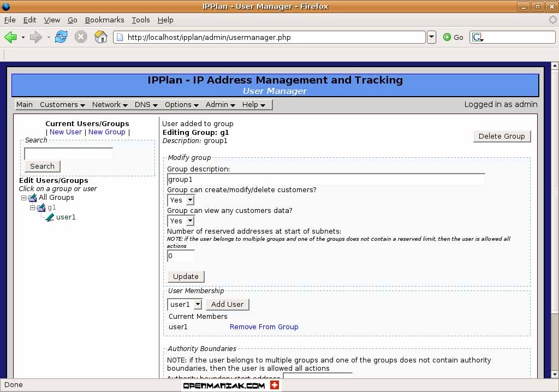Viewport: 559px width, 392px height.
Task: Click the 'Logged in as admin' text
Action: point(501,104)
